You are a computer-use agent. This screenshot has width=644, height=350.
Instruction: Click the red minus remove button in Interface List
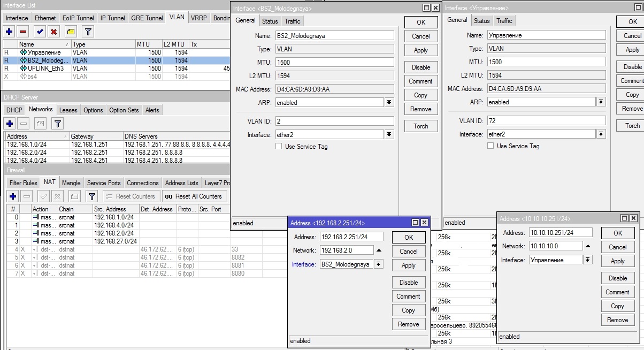[x=23, y=32]
